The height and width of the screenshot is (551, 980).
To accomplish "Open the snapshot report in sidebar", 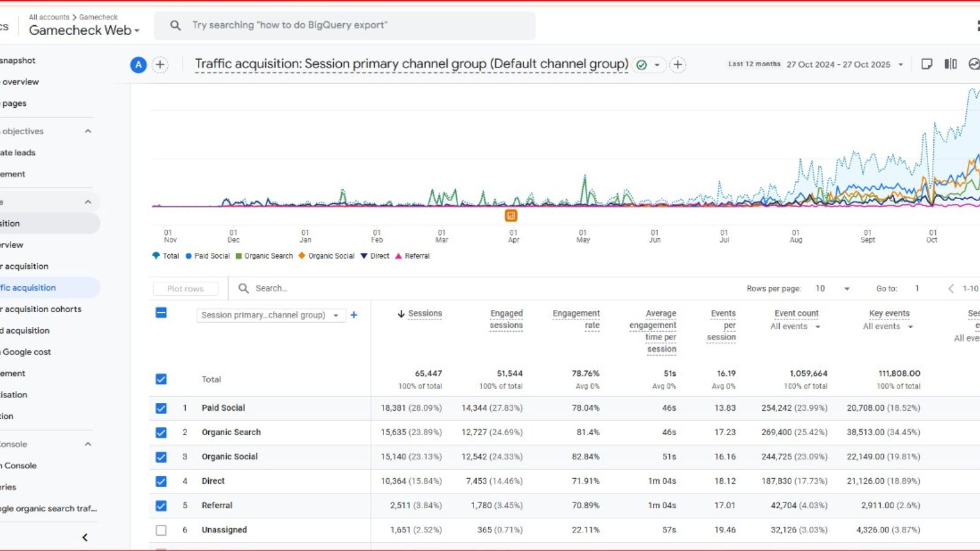I will (x=18, y=61).
